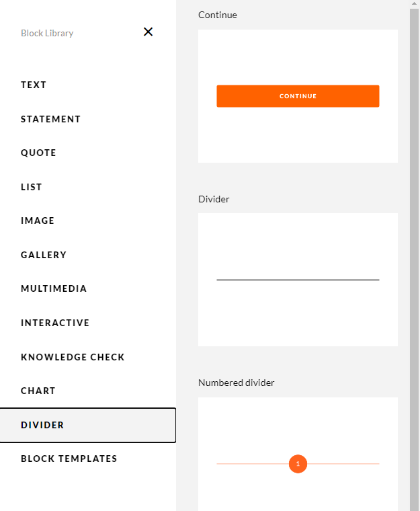Open the Multimedia block category

54,288
